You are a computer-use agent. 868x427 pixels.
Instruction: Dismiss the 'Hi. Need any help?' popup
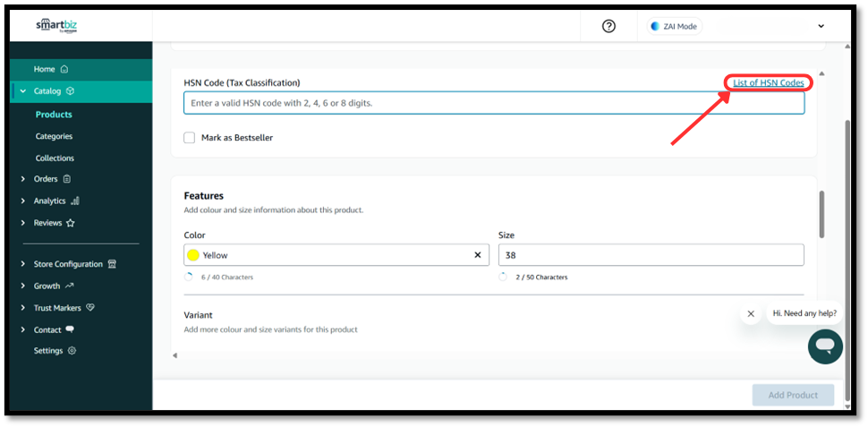751,313
